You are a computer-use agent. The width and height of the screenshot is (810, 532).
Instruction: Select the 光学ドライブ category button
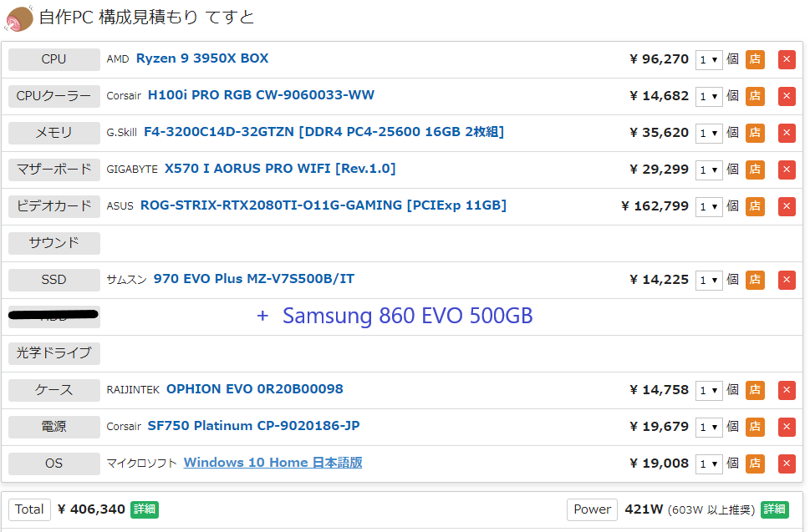pos(54,353)
